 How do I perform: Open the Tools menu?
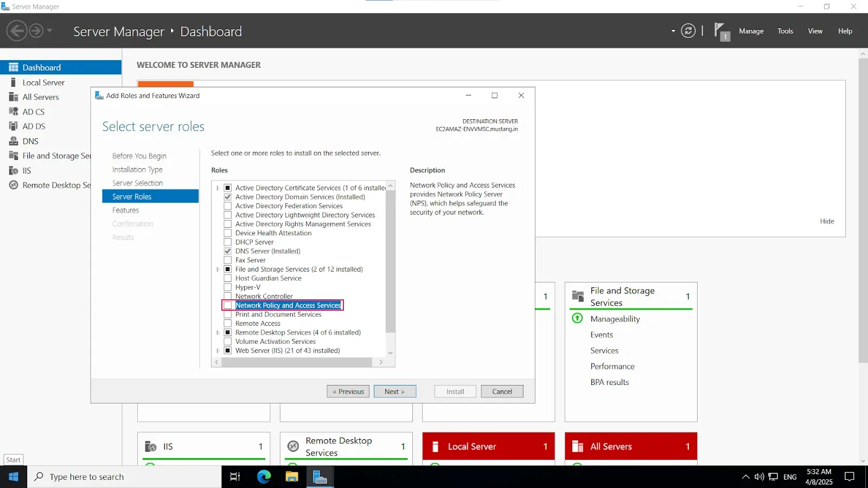click(x=785, y=31)
